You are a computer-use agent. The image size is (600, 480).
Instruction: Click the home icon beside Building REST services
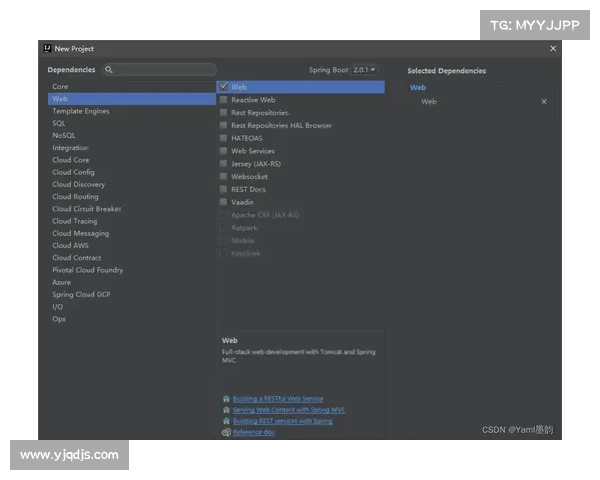[x=227, y=421]
